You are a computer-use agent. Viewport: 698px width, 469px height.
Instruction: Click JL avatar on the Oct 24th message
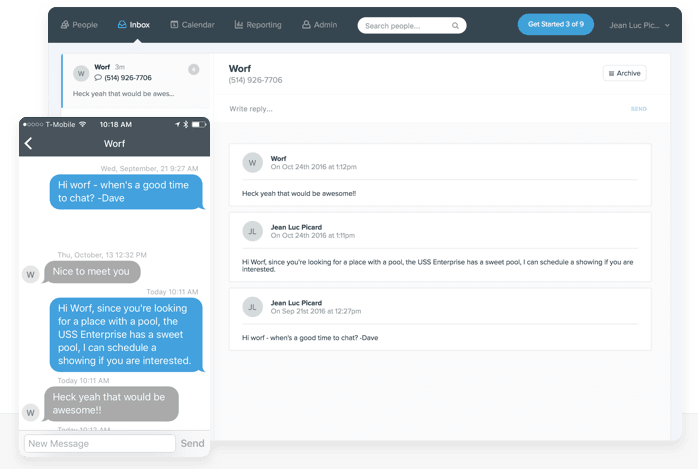[x=253, y=231]
